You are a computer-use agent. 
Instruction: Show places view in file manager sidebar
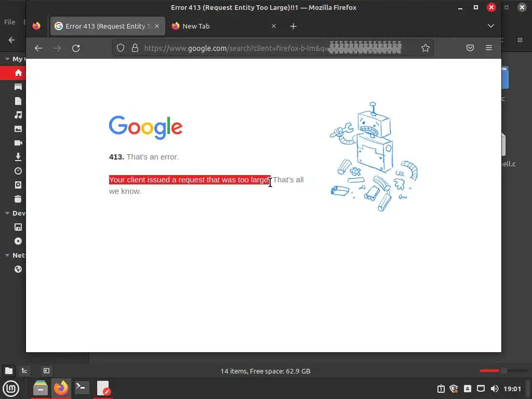(x=9, y=371)
